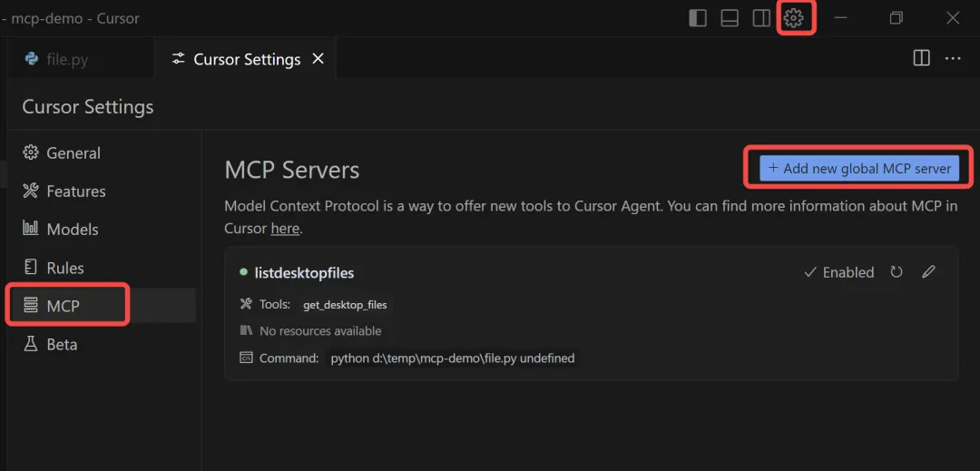Click the get_desktop_files tool chip
The image size is (980, 471).
point(345,305)
